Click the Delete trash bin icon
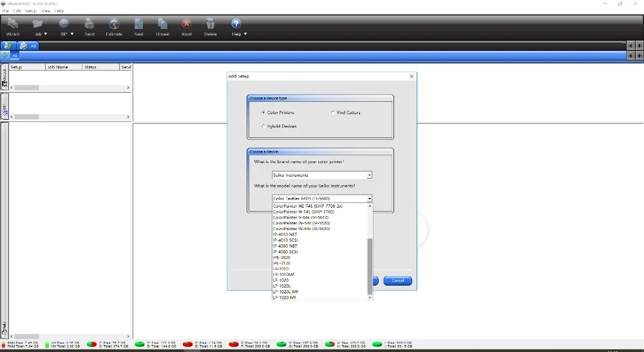 211,24
